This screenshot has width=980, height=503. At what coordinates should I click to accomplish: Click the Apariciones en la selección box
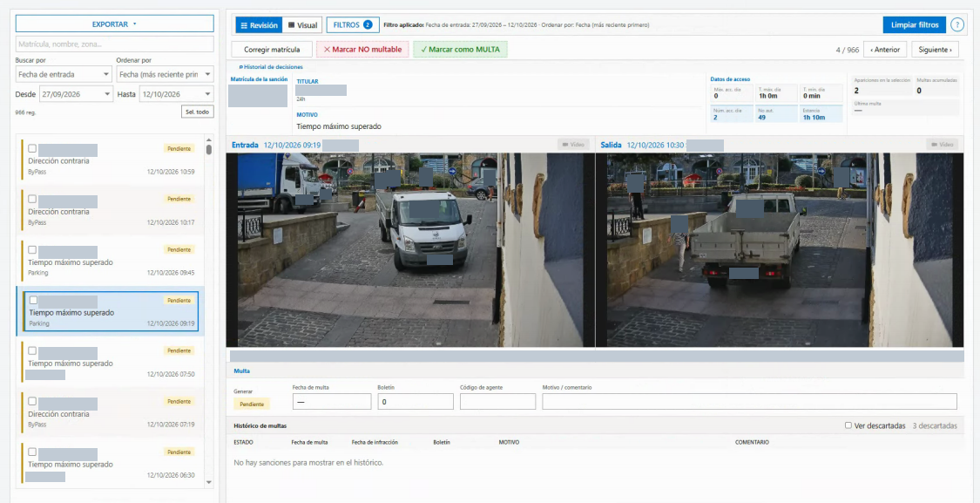coord(882,86)
